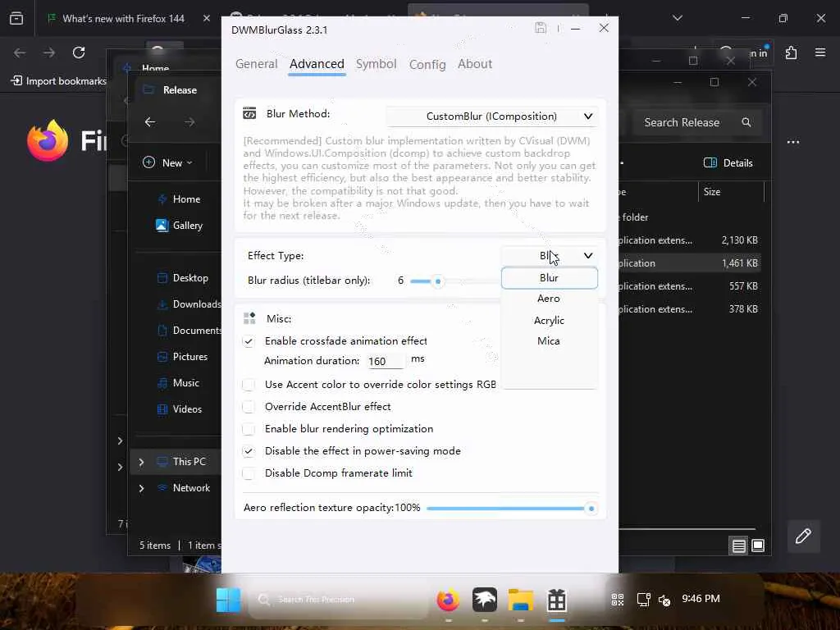Viewport: 840px width, 630px height.
Task: Expand This PC in Explorer sidebar
Action: [x=141, y=462]
